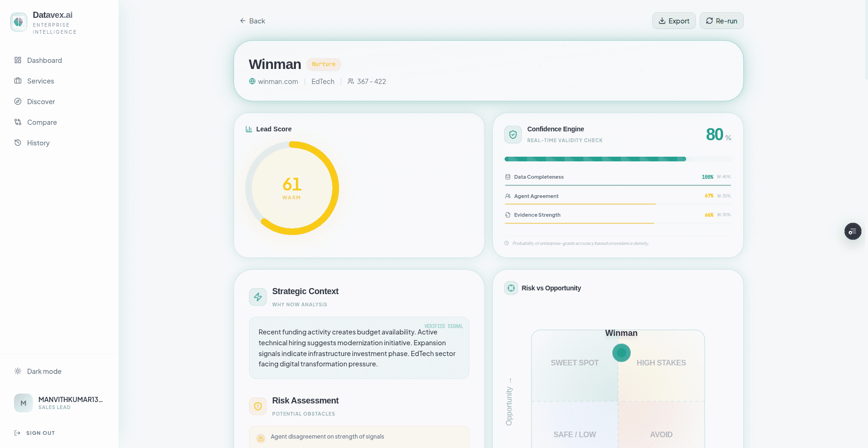
Task: Click the Dark mode sun icon
Action: [x=18, y=371]
